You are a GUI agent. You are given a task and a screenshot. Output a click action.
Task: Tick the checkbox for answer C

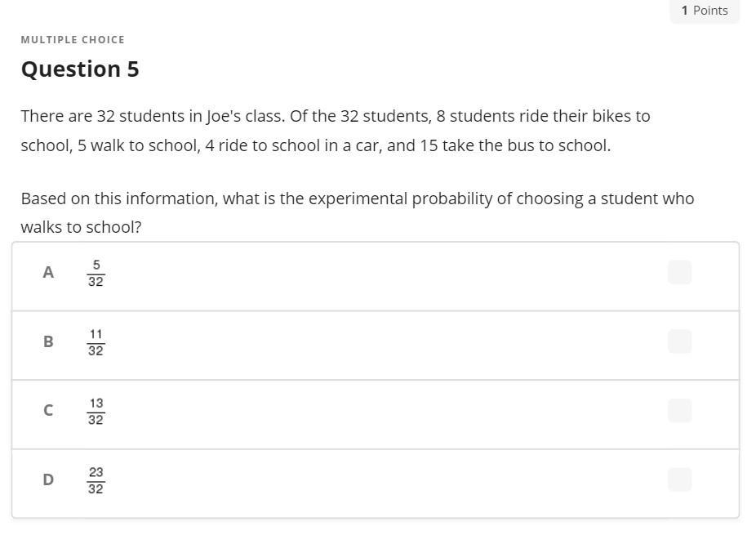point(679,410)
